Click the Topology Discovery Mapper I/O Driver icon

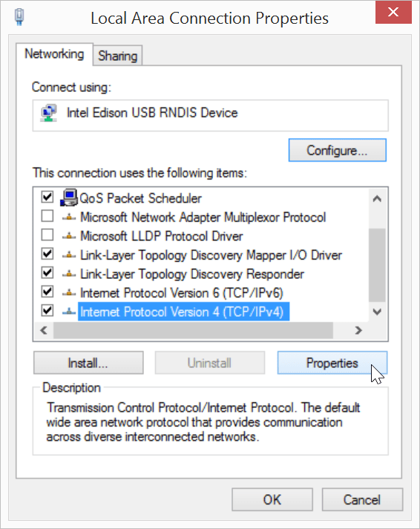pos(69,255)
